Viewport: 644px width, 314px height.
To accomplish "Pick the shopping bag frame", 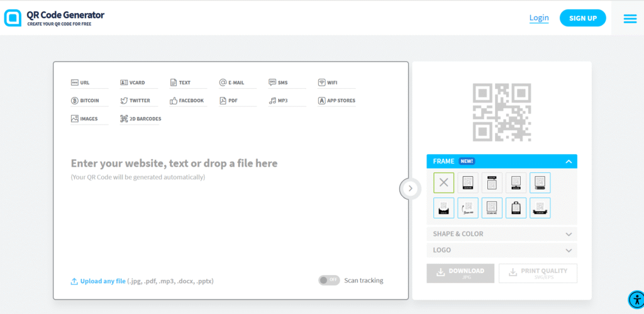I will point(516,208).
